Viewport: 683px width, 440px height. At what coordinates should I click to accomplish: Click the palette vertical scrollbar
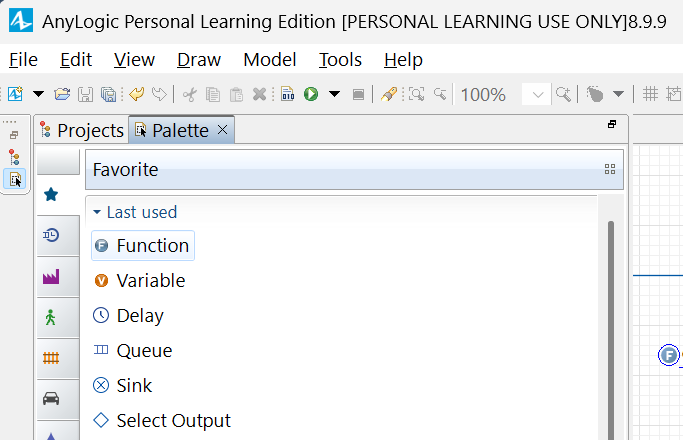click(611, 331)
